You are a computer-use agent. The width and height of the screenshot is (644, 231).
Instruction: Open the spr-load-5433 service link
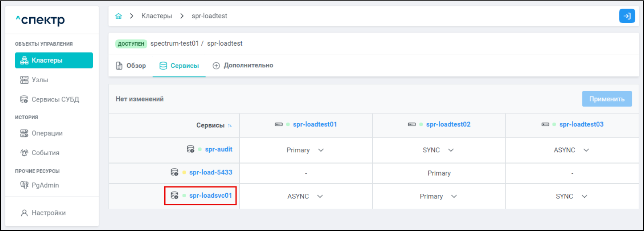[211, 172]
